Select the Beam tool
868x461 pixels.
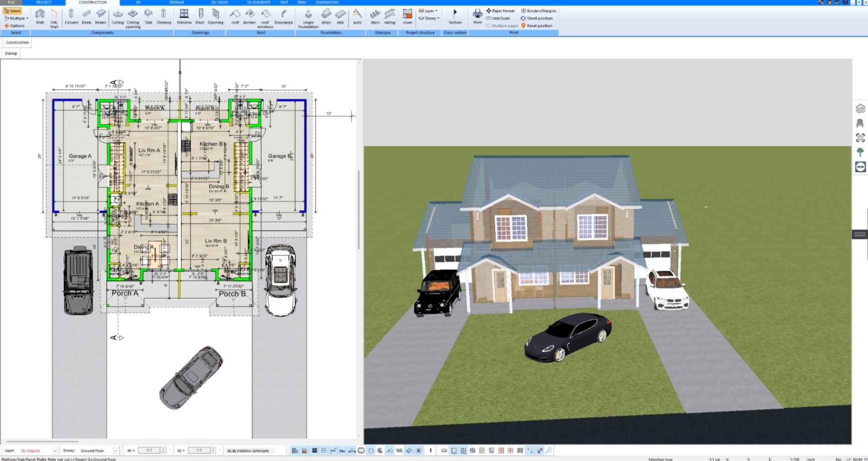click(86, 17)
